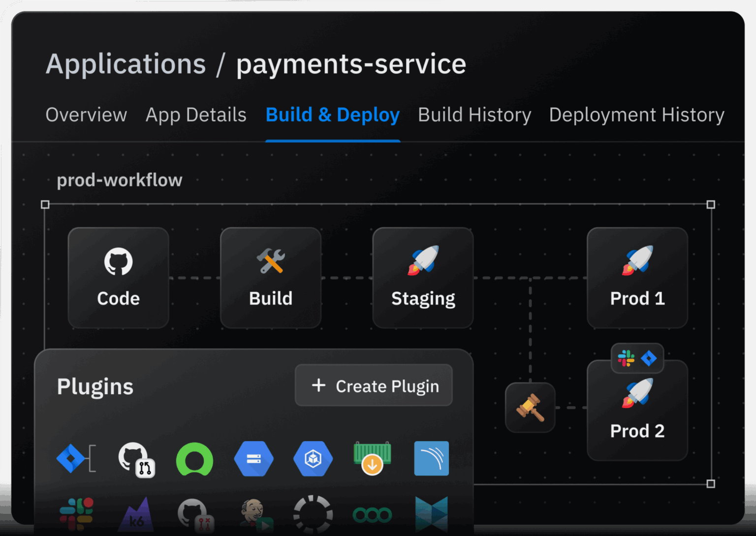Screen dimensions: 756x536
Task: Select the green container download plugin
Action: tap(372, 458)
